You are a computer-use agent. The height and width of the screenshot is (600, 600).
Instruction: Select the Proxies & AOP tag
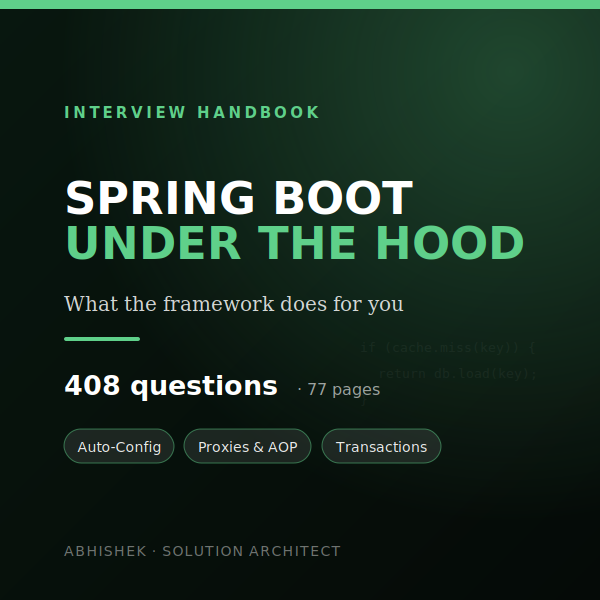(248, 446)
